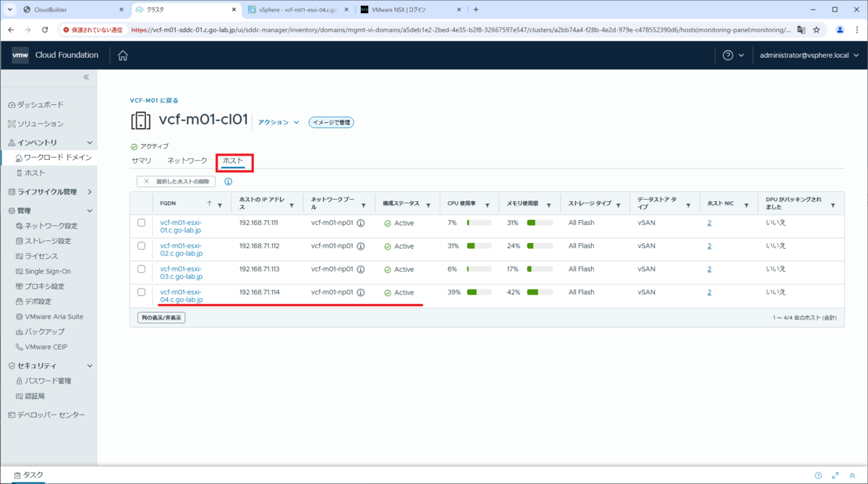Filter the host IP address column
This screenshot has width=868, height=484.
(292, 205)
